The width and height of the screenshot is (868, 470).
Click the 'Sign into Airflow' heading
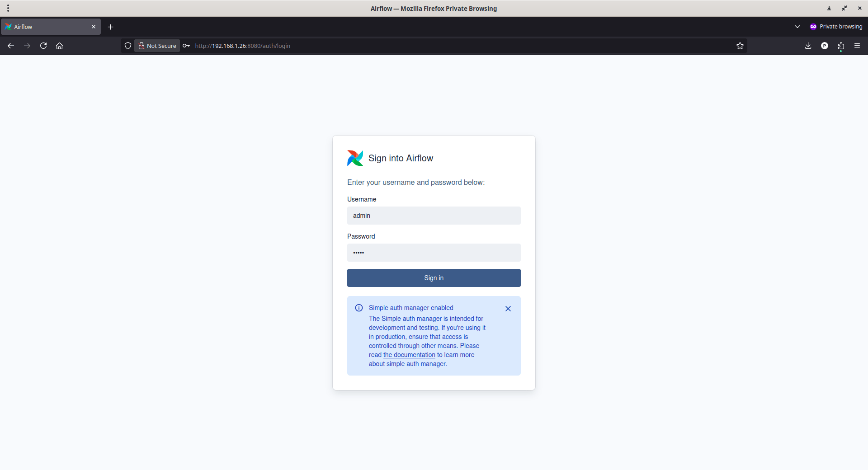[x=401, y=158]
